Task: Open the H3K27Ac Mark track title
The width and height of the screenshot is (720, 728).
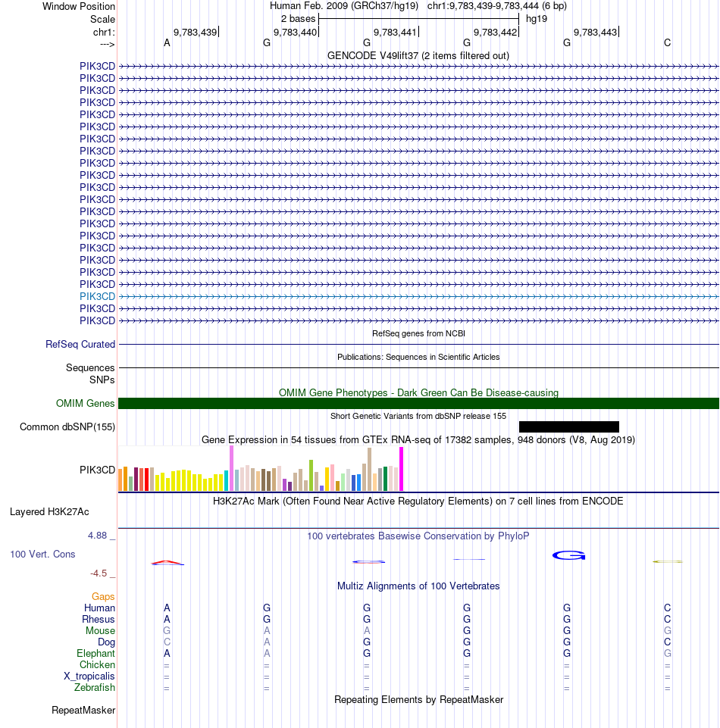Action: pyautogui.click(x=418, y=501)
